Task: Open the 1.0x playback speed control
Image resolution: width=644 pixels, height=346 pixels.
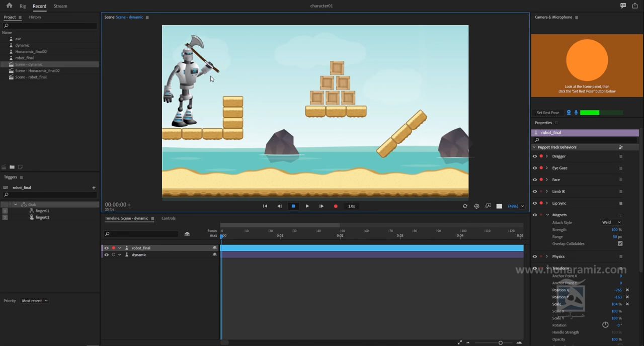Action: click(x=352, y=206)
